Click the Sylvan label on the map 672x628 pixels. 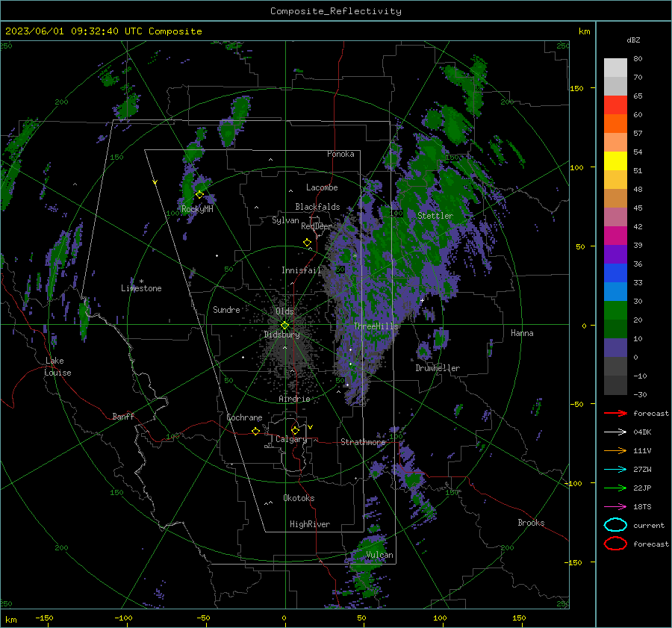coord(285,220)
